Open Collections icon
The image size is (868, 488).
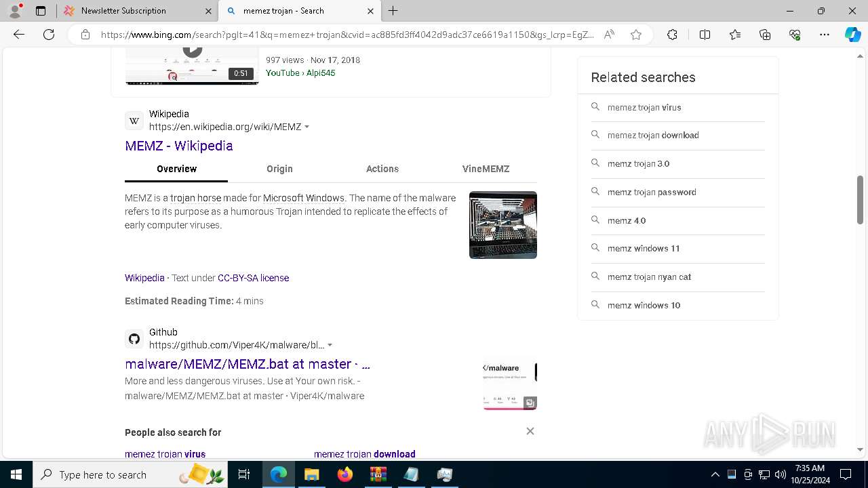[x=765, y=35]
